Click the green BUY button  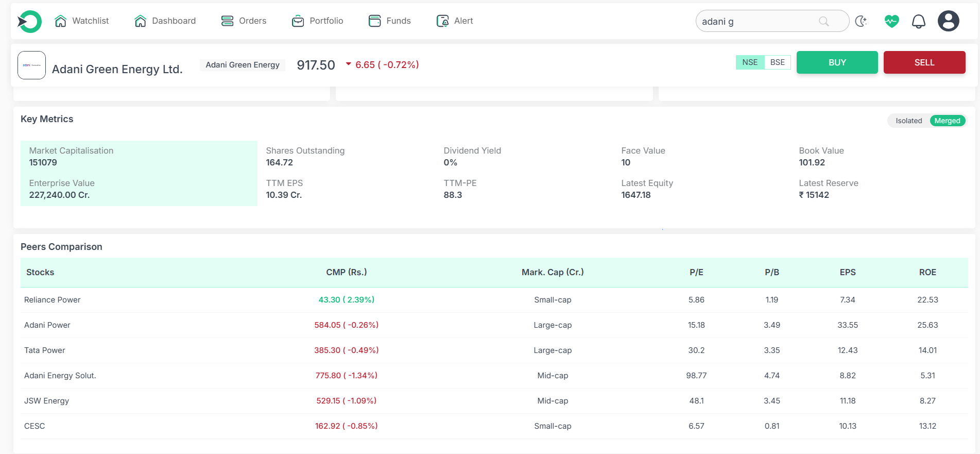tap(837, 62)
